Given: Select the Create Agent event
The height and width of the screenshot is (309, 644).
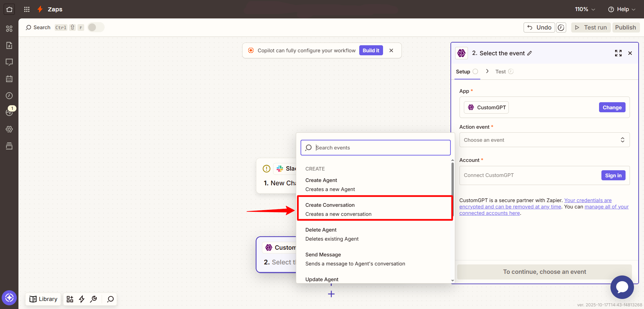Looking at the screenshot, I should click(x=375, y=185).
